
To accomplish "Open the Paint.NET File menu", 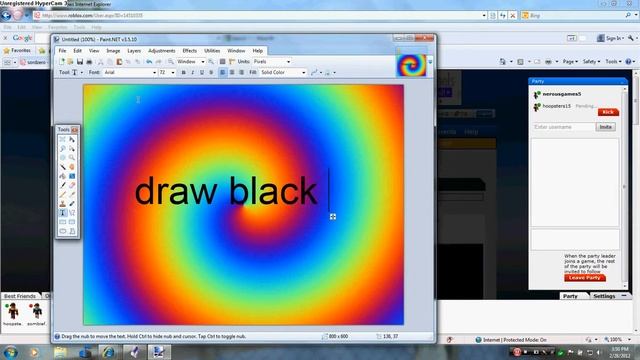I will [x=62, y=51].
